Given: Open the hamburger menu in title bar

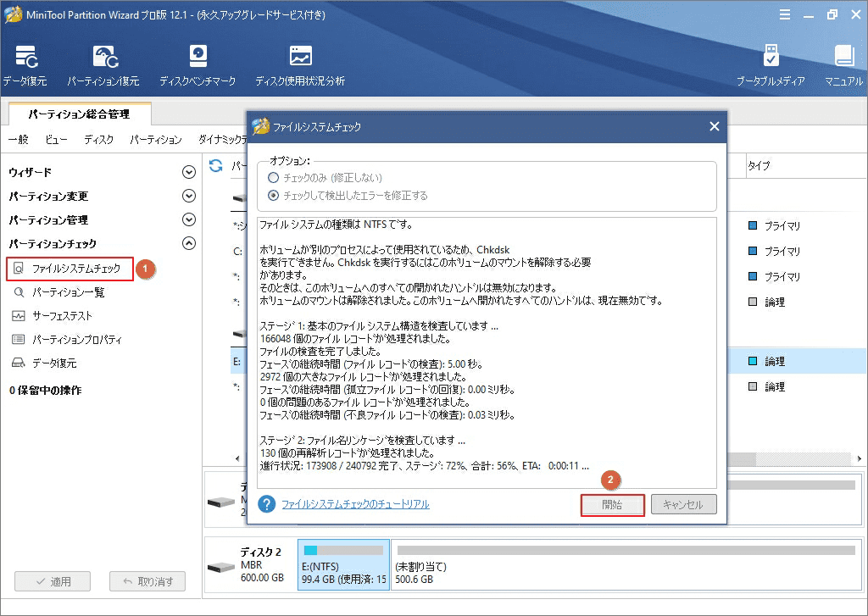Looking at the screenshot, I should pyautogui.click(x=785, y=15).
